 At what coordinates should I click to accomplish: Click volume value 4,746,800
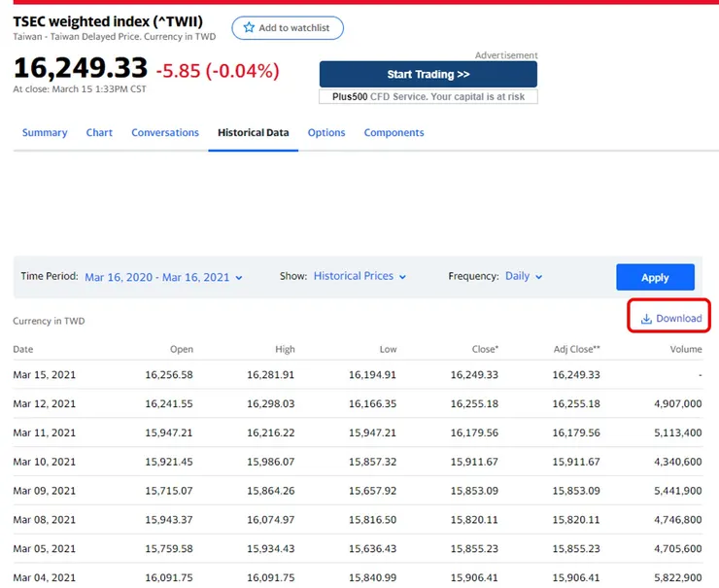[x=678, y=520]
